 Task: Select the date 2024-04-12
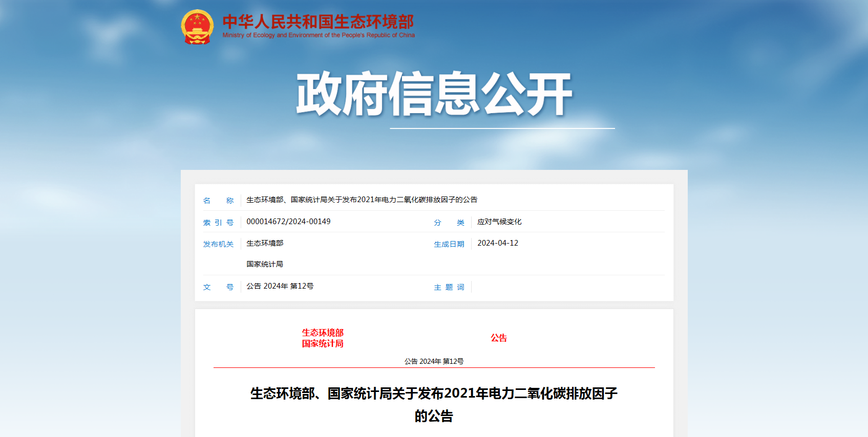498,243
